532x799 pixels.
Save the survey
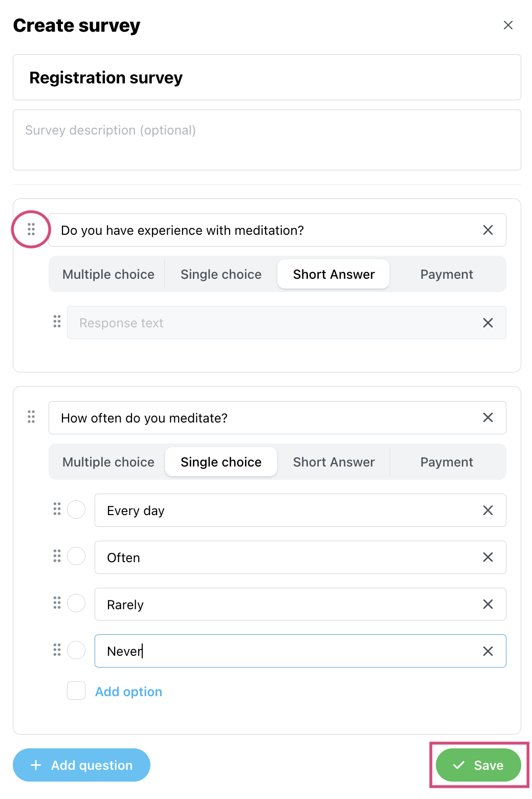[478, 765]
